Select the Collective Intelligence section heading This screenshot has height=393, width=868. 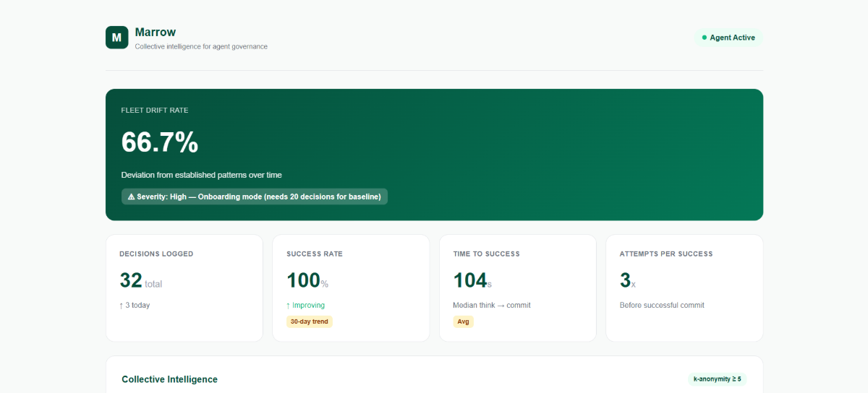[x=169, y=379]
